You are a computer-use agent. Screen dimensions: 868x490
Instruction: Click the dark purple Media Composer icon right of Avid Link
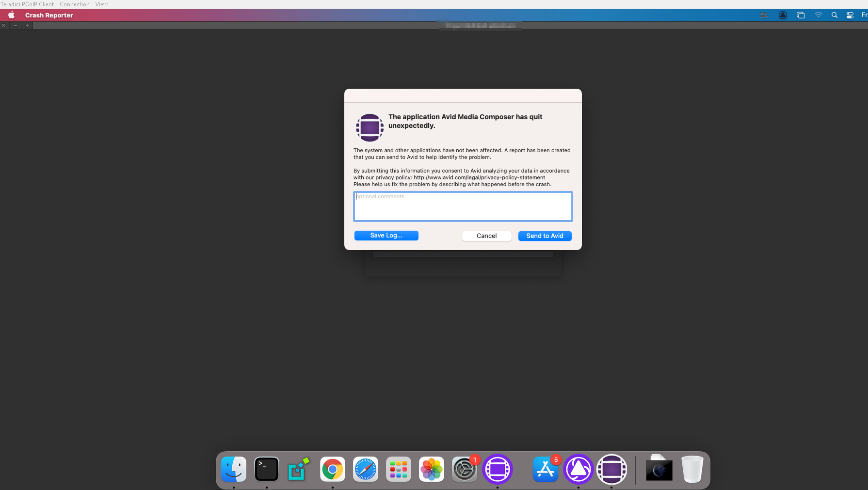pos(611,469)
